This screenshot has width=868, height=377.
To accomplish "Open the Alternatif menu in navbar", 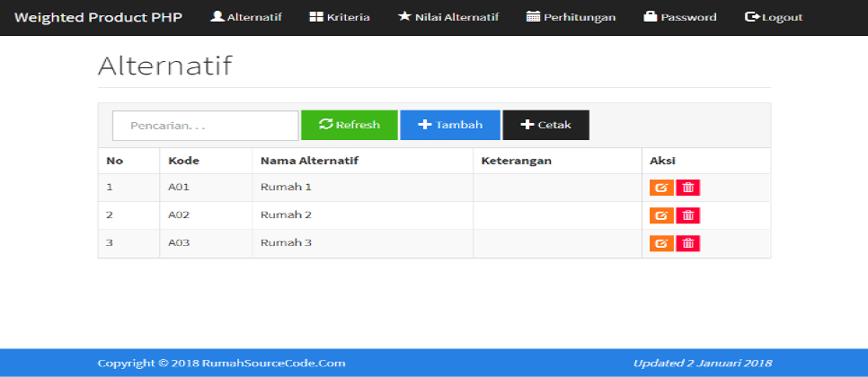I will (246, 17).
